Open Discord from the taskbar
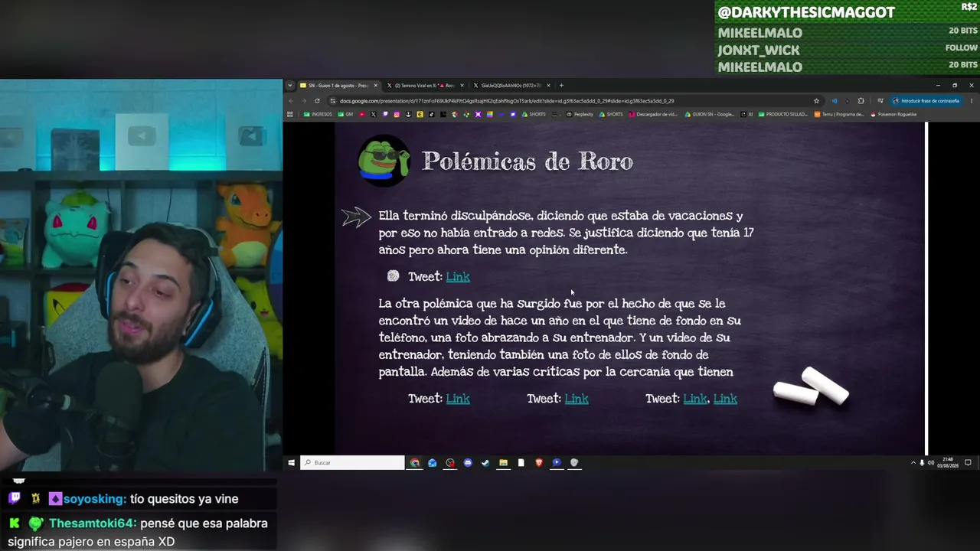The height and width of the screenshot is (551, 980). point(468,463)
